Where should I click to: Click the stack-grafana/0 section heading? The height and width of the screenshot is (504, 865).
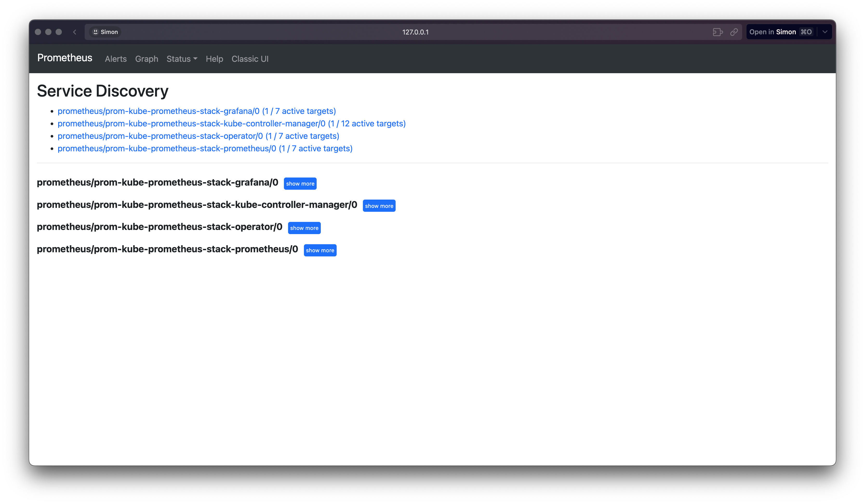tap(158, 182)
